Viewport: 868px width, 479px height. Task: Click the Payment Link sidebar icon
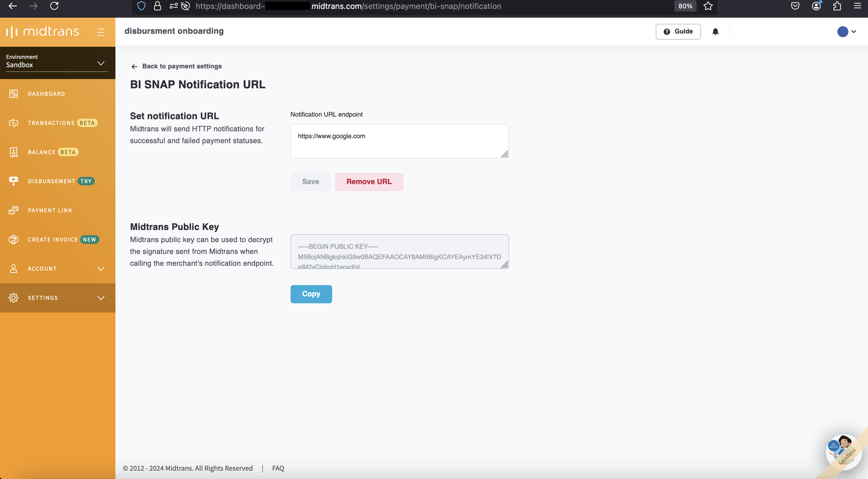point(14,210)
